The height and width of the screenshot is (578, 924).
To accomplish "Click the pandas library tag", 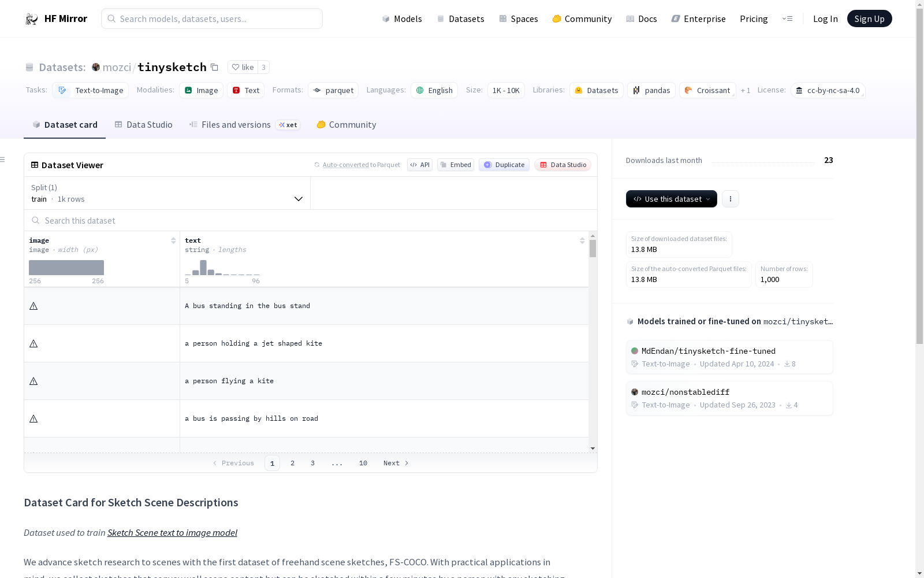I will tap(651, 90).
